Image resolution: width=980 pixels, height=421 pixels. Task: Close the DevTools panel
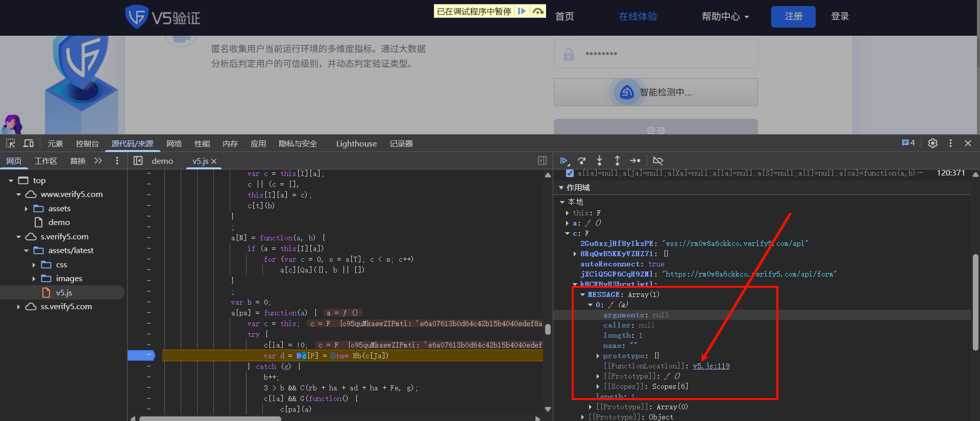[x=968, y=143]
